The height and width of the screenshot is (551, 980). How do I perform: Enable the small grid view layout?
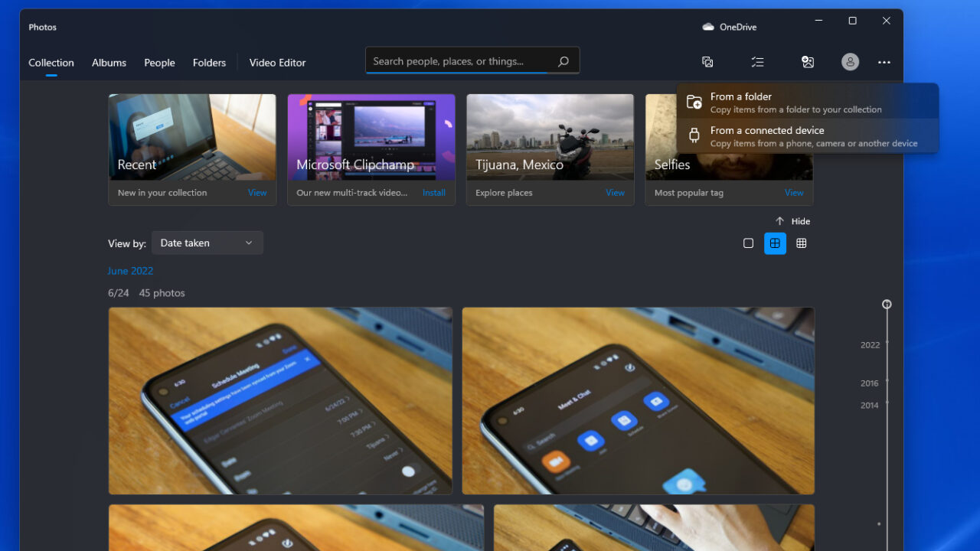click(x=802, y=243)
